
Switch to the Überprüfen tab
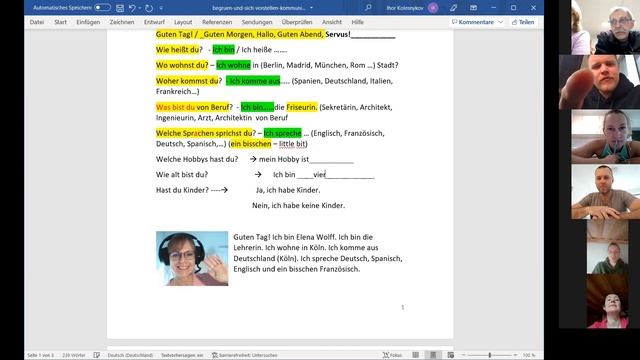297,22
